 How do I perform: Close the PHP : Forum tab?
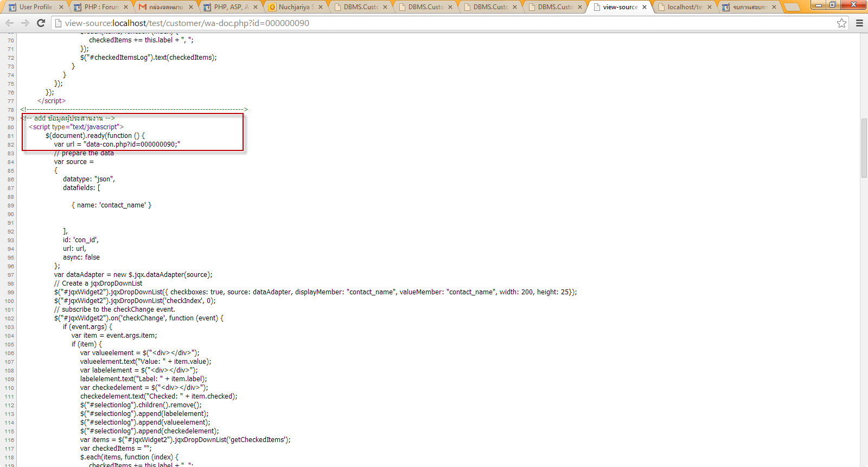click(x=126, y=7)
